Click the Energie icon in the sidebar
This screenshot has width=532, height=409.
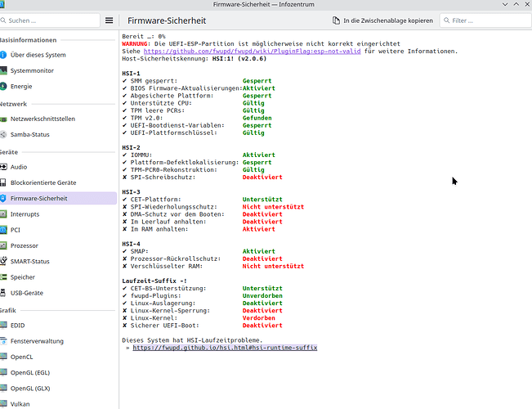click(3, 86)
